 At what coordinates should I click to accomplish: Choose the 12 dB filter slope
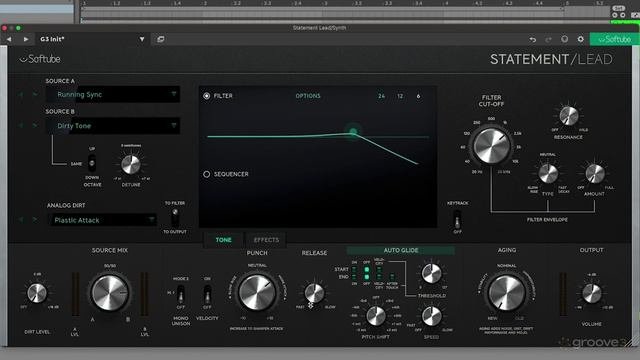coord(400,96)
